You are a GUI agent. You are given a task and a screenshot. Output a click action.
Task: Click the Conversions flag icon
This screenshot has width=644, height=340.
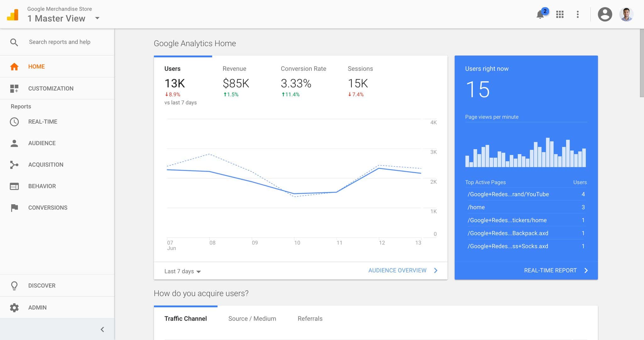[x=14, y=208]
